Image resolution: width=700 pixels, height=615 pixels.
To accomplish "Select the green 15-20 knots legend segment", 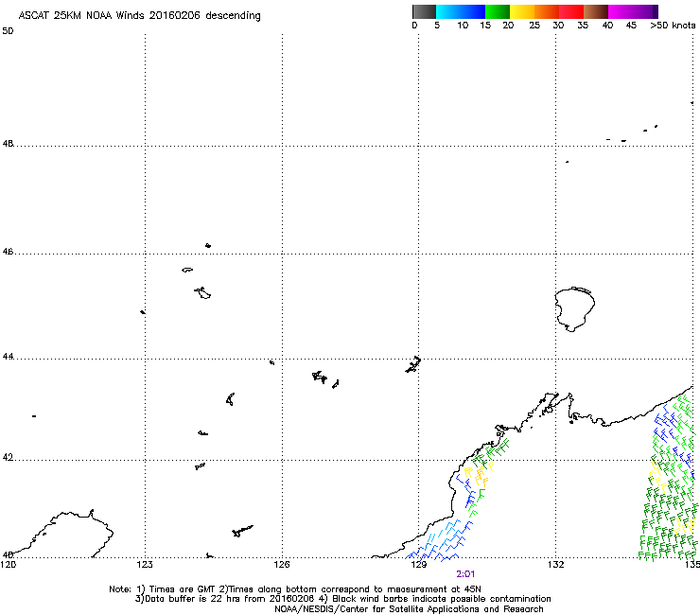I will 498,11.
